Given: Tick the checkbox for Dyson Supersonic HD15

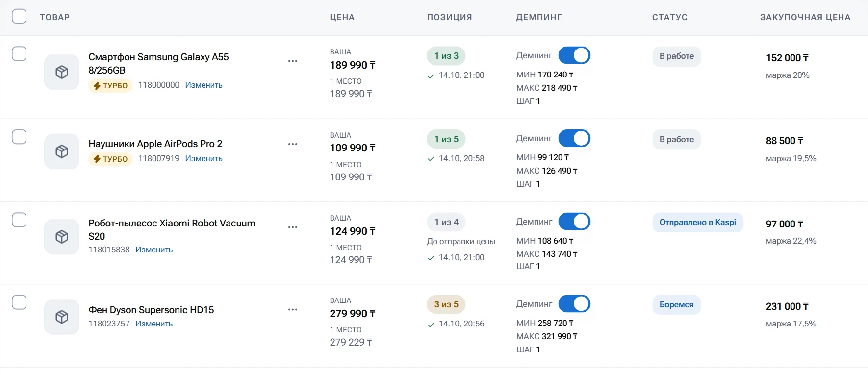Looking at the screenshot, I should [19, 302].
